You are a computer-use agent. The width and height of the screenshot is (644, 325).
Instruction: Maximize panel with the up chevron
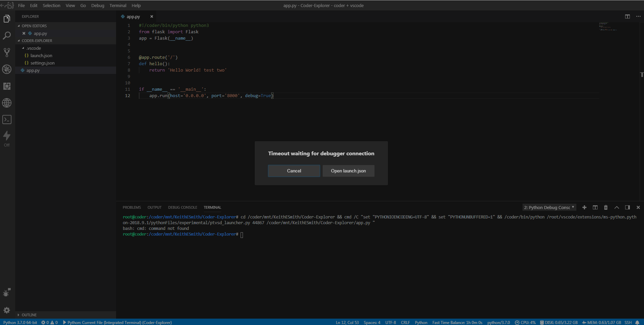(617, 207)
